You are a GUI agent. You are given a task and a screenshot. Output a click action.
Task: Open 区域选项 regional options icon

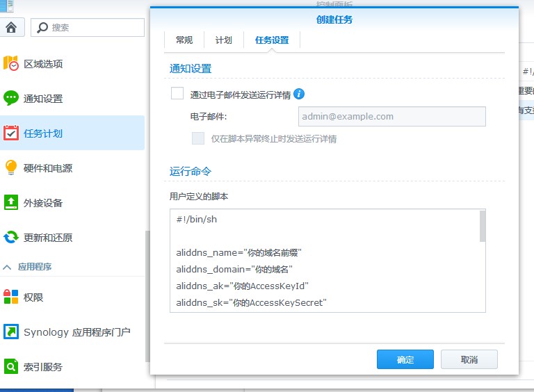point(11,64)
